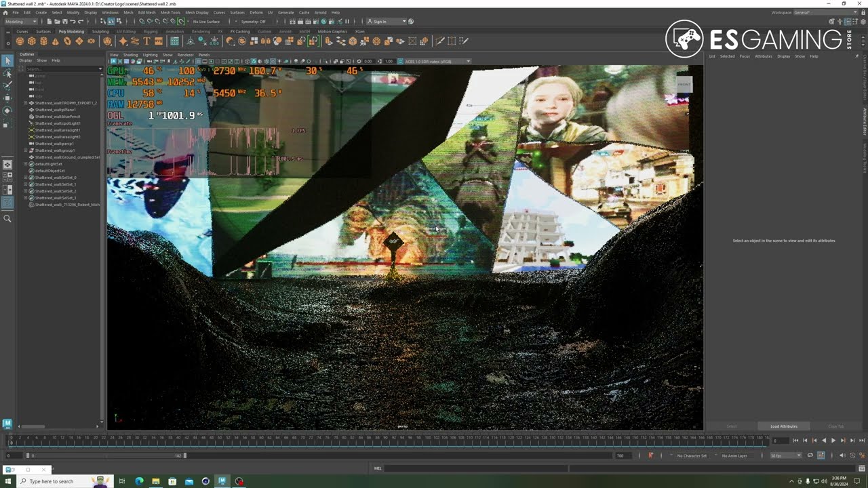Open the 30 fps frame rate dropdown
Viewport: 868px width, 488px height.
tap(786, 455)
